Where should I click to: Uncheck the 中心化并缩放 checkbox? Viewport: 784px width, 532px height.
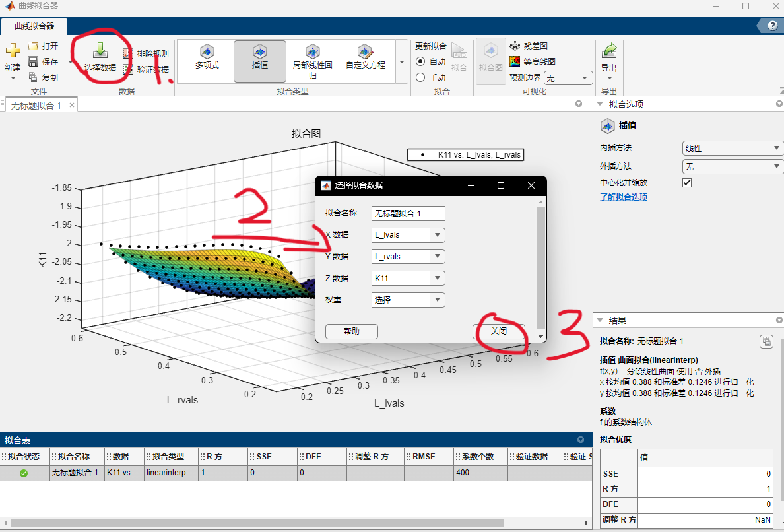tap(687, 183)
